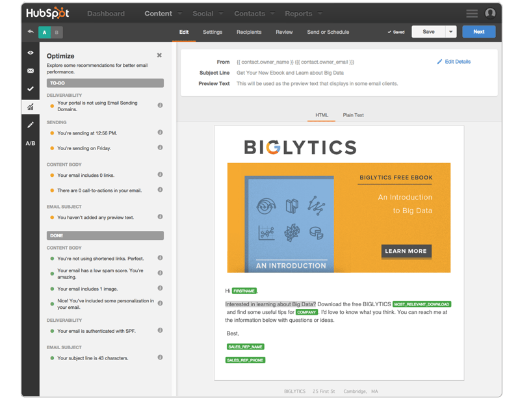Close the Optimize panel

tap(159, 55)
